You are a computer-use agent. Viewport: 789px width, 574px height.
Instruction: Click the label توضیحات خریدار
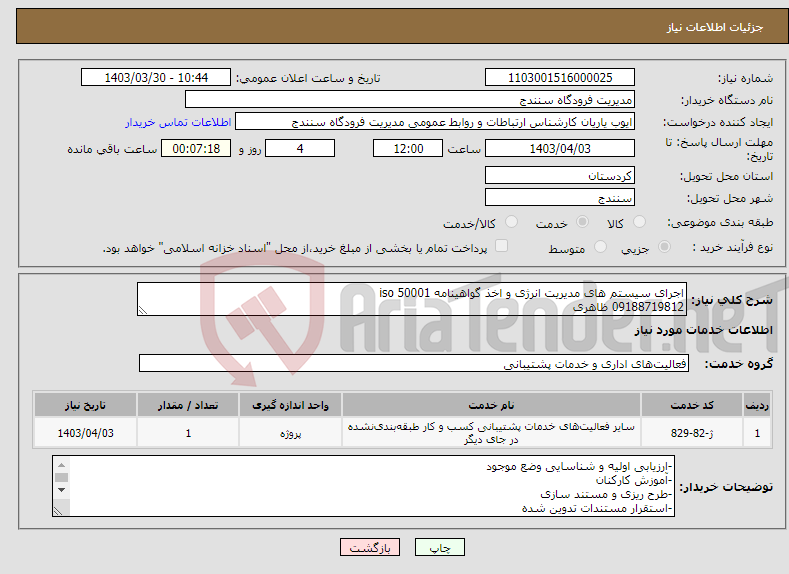coord(726,487)
